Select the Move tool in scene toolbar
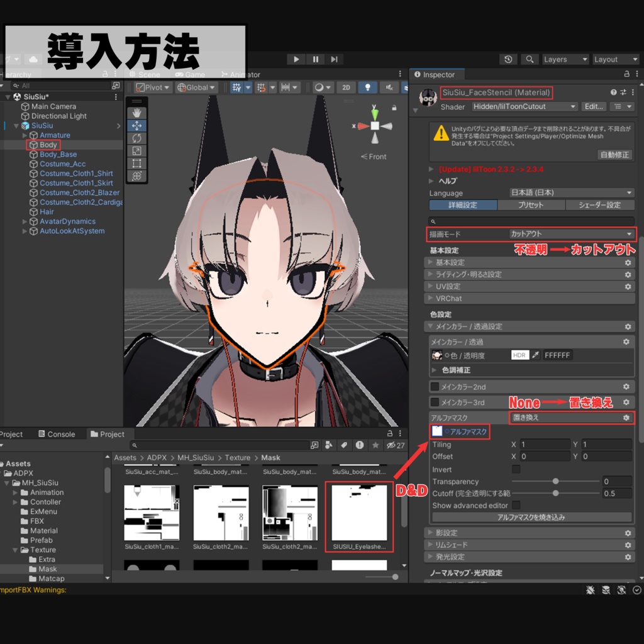The height and width of the screenshot is (644, 644). point(136,126)
